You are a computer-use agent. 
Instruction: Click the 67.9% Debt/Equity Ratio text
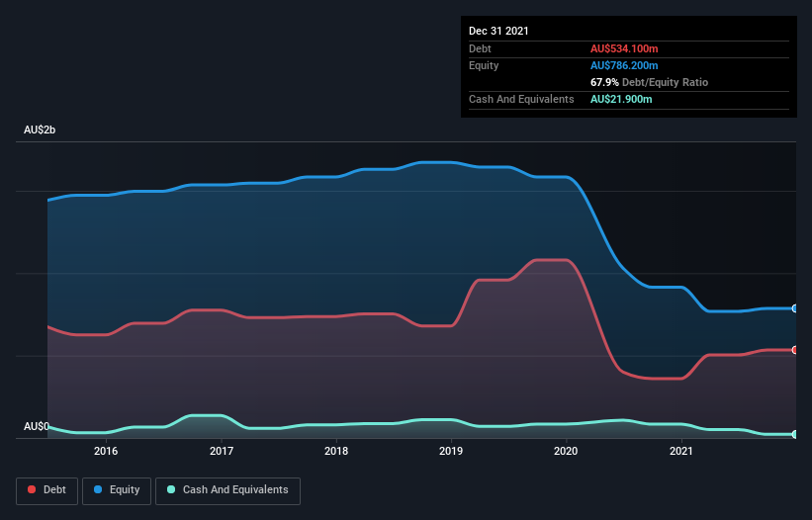649,82
